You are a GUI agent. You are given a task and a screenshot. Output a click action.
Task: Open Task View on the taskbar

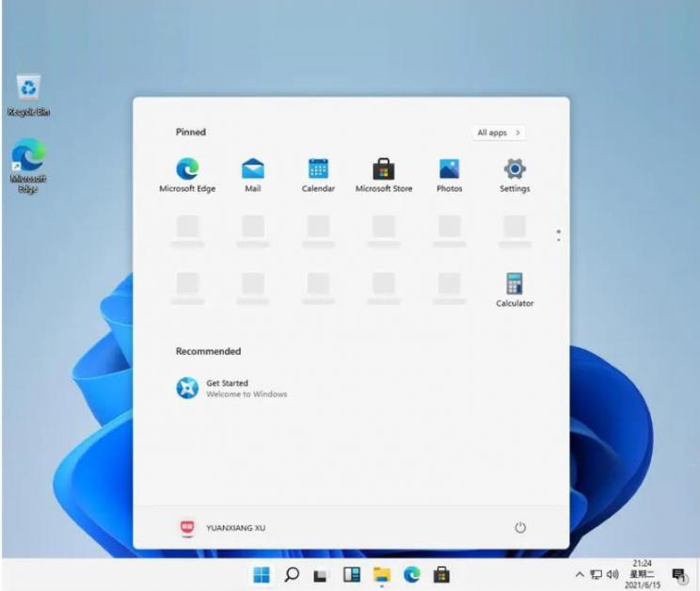tap(320, 575)
